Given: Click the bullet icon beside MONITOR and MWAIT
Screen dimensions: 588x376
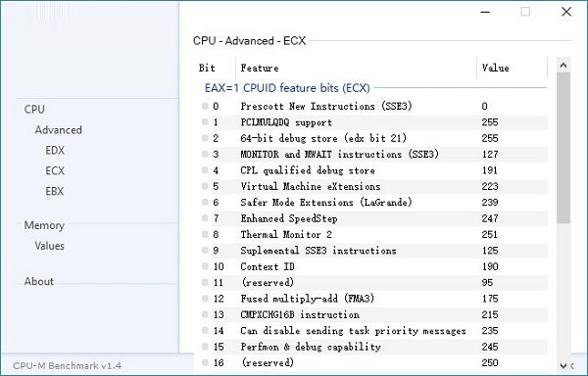Looking at the screenshot, I should click(x=205, y=154).
